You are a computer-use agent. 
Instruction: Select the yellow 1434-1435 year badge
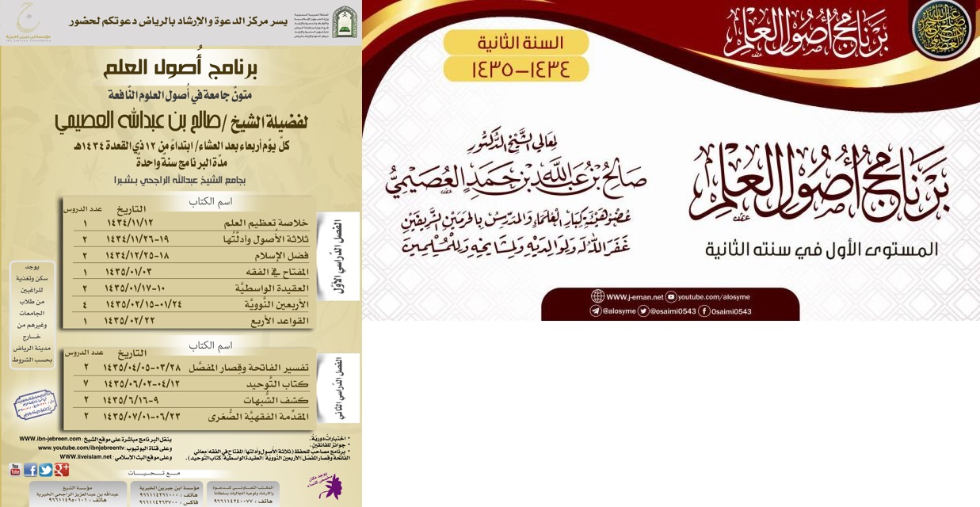point(516,69)
